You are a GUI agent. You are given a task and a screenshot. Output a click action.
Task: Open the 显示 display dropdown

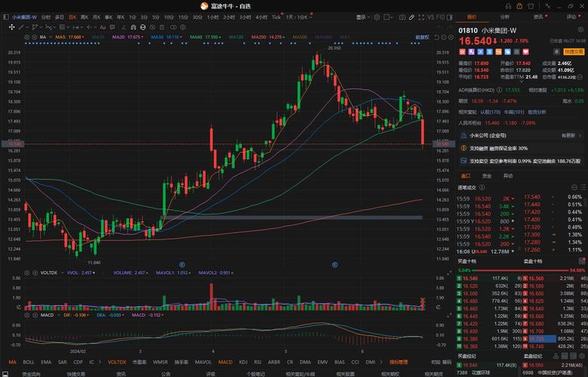click(362, 17)
